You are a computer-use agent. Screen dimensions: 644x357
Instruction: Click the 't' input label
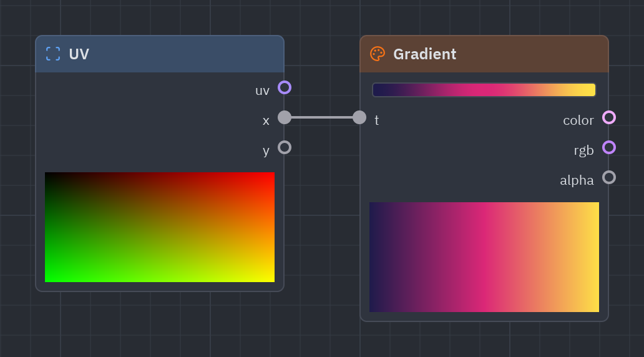377,120
